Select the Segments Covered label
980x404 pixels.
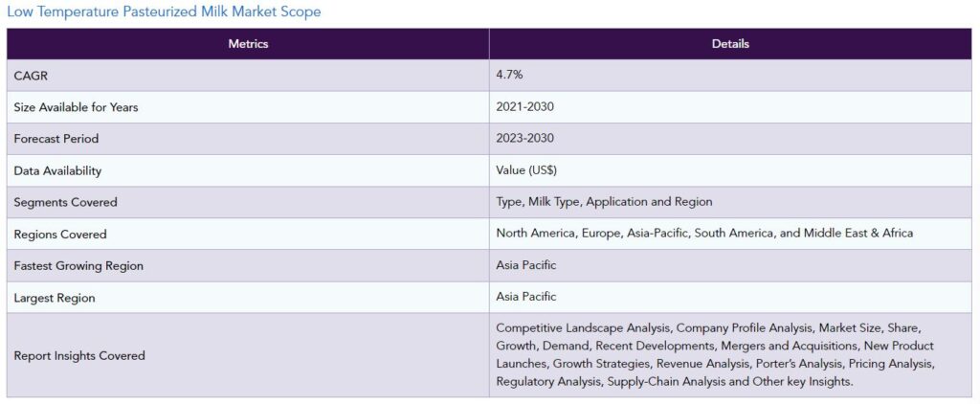[66, 203]
